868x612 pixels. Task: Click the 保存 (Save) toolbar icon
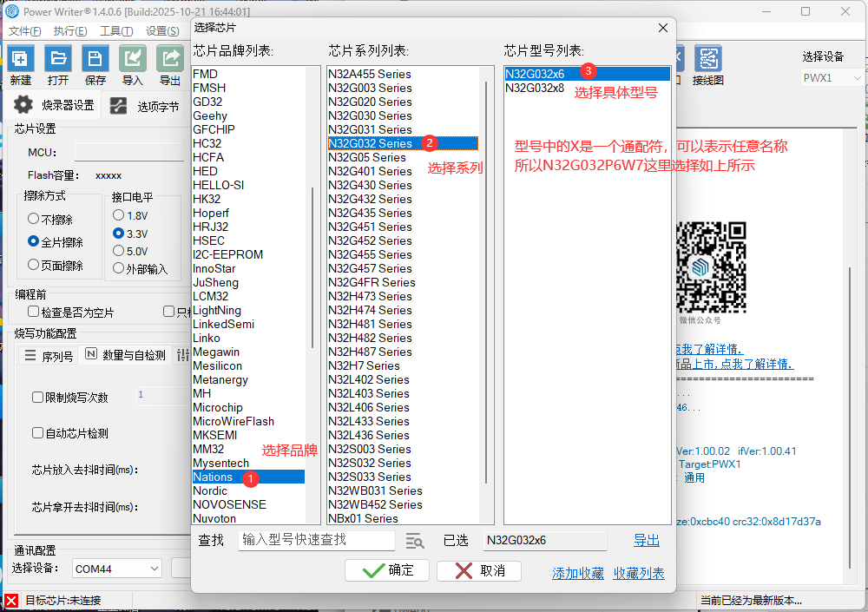pyautogui.click(x=95, y=59)
